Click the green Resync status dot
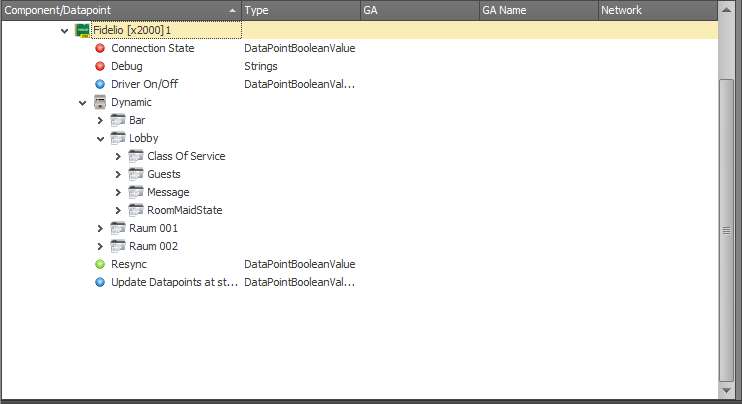 pyautogui.click(x=100, y=264)
